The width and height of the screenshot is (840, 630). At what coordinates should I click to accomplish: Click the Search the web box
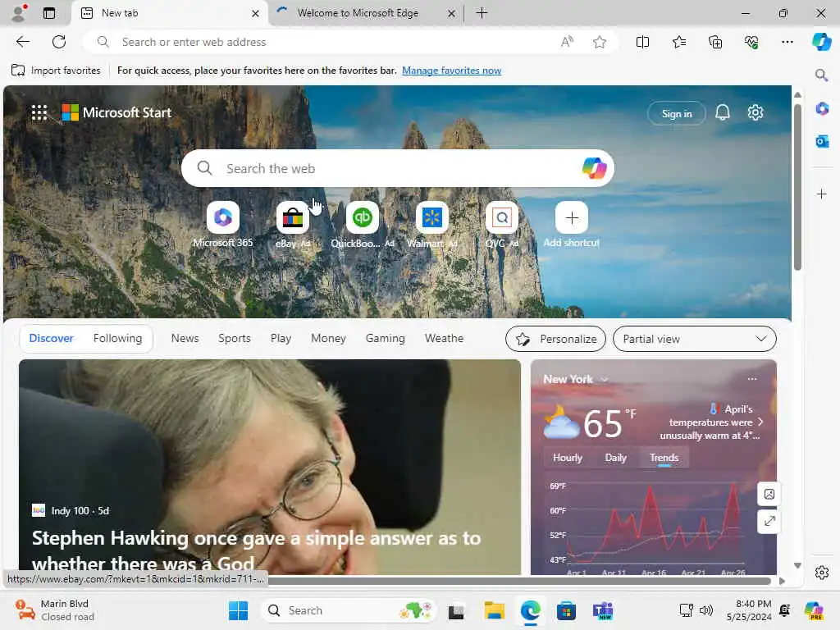click(398, 168)
